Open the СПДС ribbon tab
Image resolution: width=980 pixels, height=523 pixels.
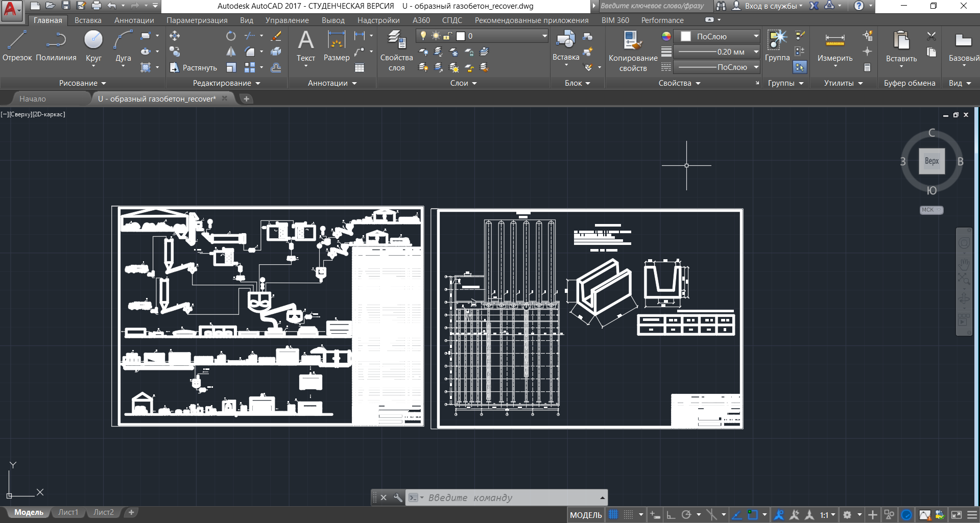[x=452, y=20]
